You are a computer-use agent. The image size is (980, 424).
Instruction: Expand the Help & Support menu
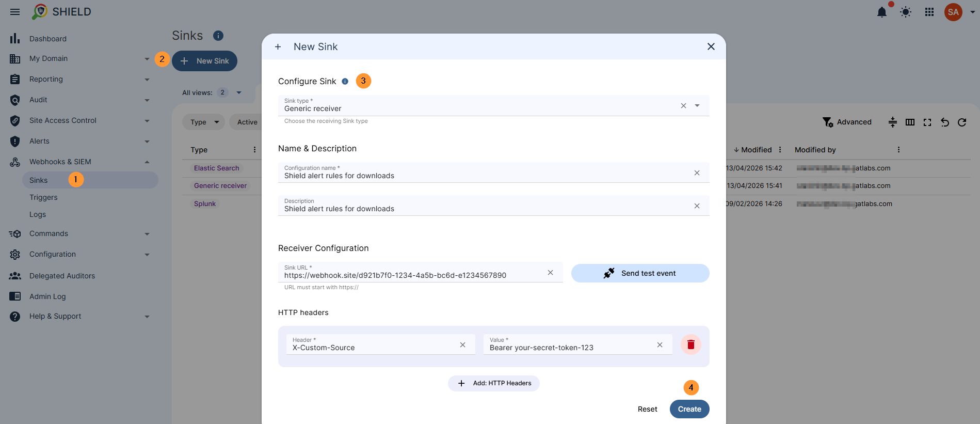coord(147,317)
